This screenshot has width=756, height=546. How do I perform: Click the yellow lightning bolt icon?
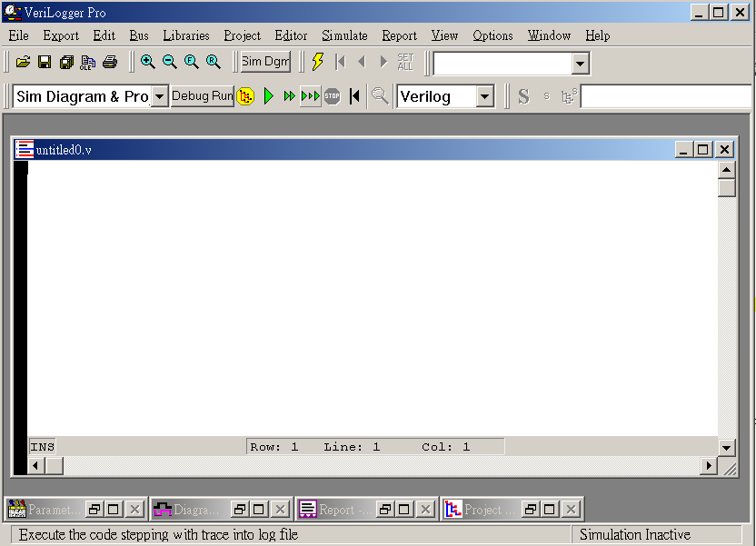[x=318, y=62]
